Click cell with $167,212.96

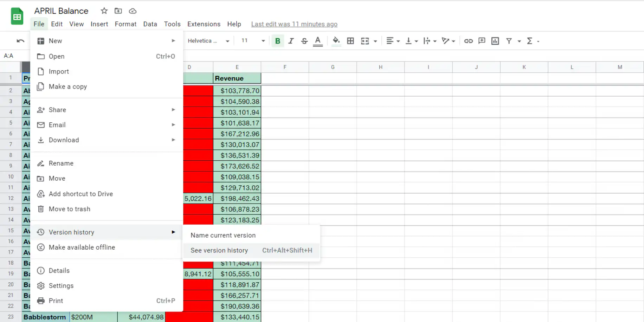pos(237,134)
